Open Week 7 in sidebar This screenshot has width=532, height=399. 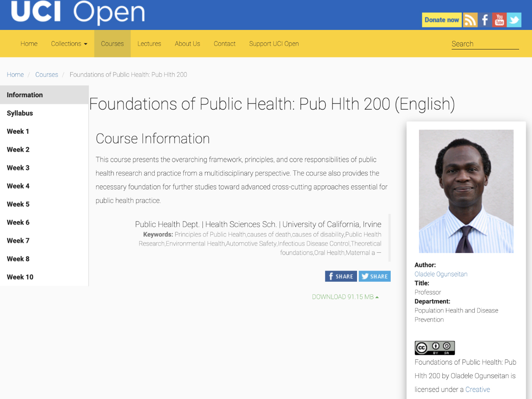point(44,241)
